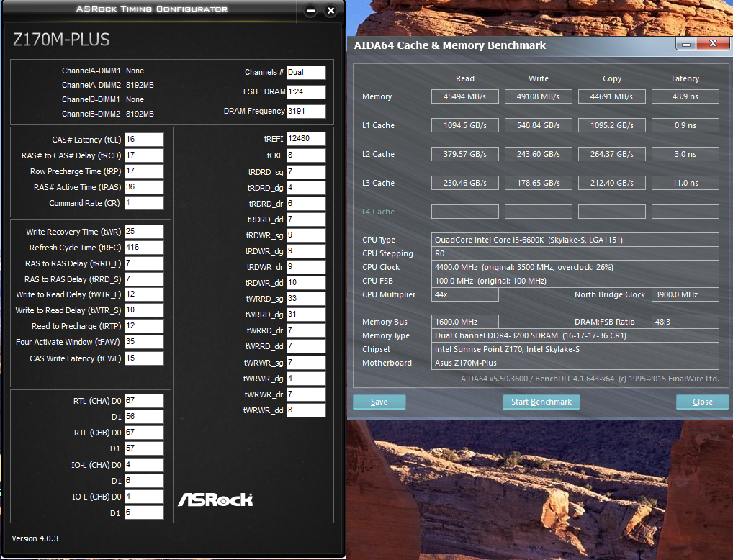The height and width of the screenshot is (560, 733).
Task: Click RTL (CHA) D0 value field
Action: click(x=144, y=401)
